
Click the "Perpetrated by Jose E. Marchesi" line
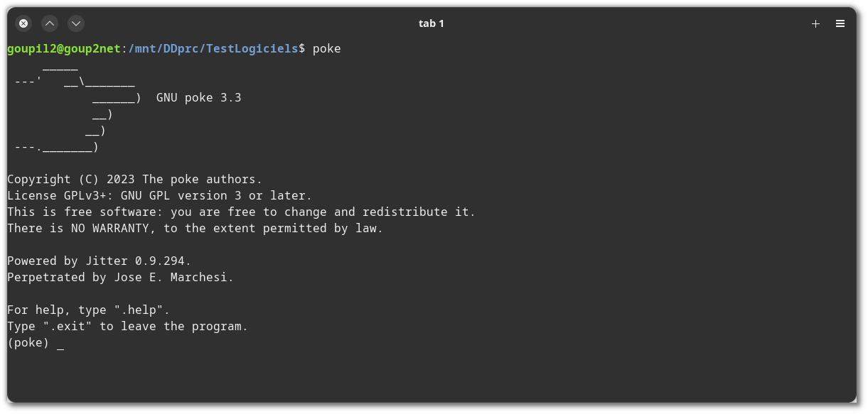[121, 278]
